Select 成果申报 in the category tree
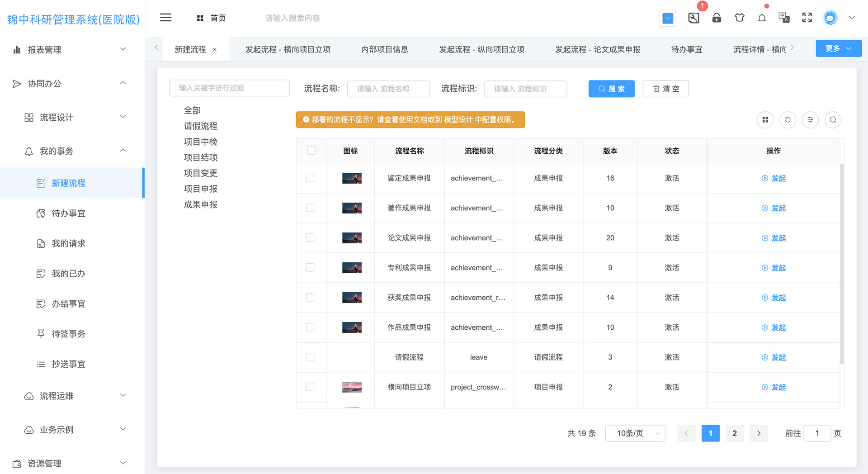 pyautogui.click(x=200, y=204)
